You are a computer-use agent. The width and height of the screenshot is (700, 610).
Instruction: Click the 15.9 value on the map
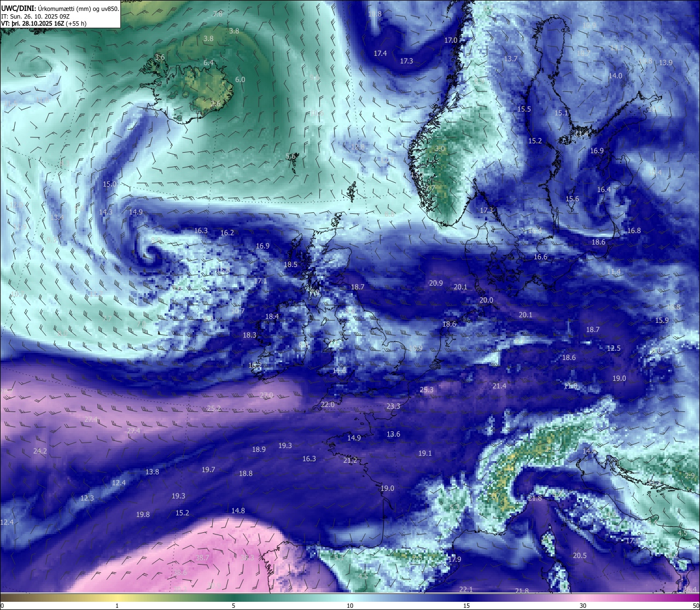pos(662,320)
